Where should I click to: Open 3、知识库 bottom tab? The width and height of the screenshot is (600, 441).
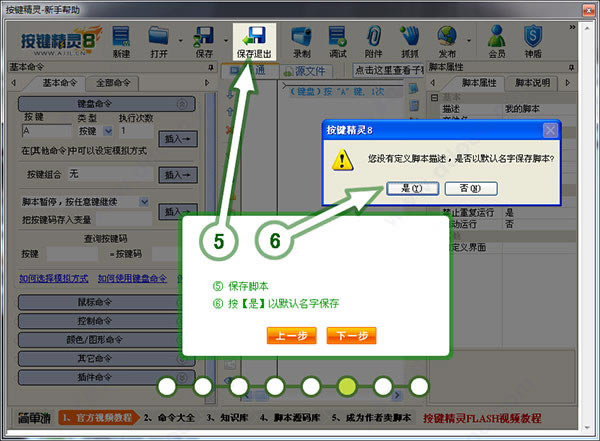tap(228, 418)
